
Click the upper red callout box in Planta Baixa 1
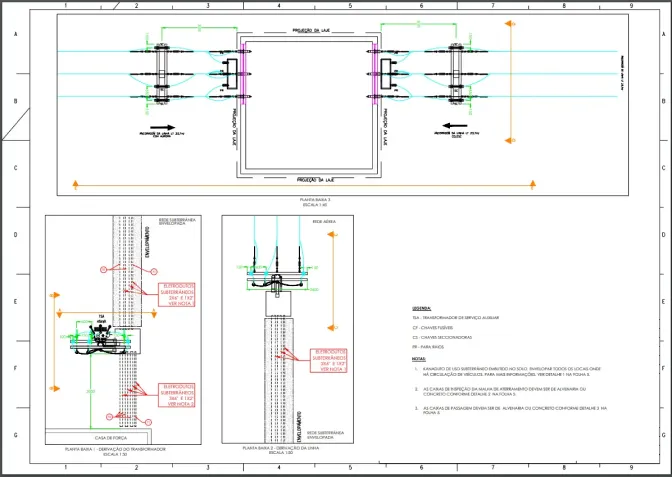[x=177, y=294]
